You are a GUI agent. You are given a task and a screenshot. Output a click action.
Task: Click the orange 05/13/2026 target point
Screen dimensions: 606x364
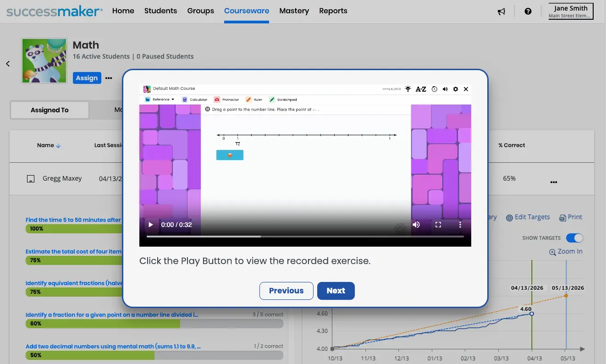[x=566, y=296]
